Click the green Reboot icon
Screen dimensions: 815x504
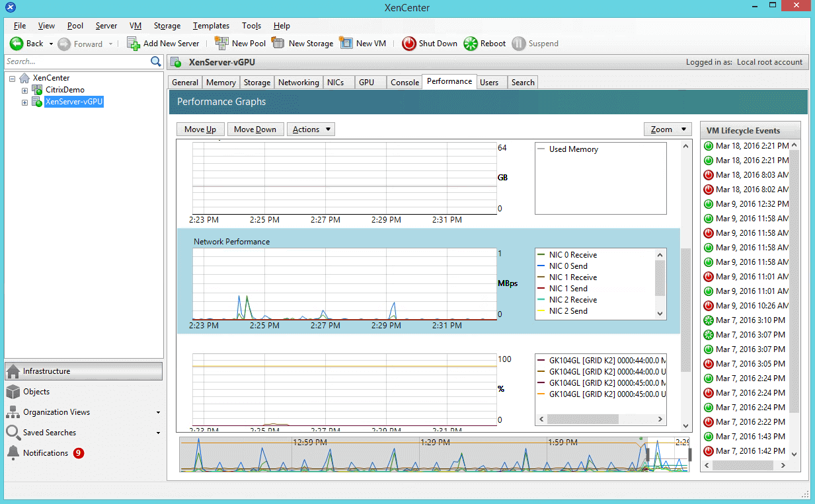tap(471, 44)
